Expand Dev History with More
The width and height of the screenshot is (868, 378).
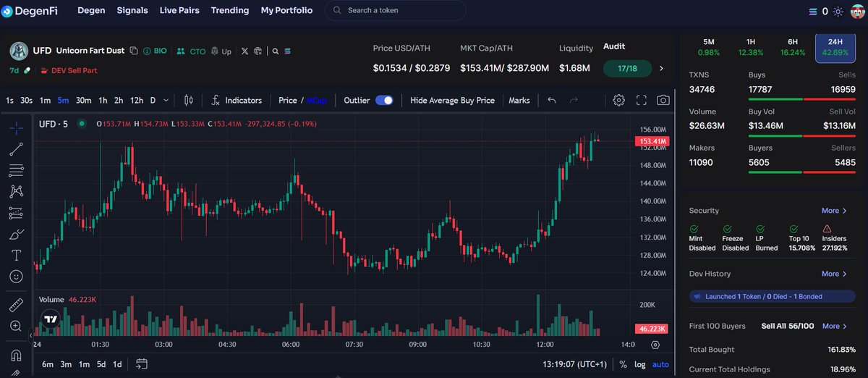click(834, 274)
